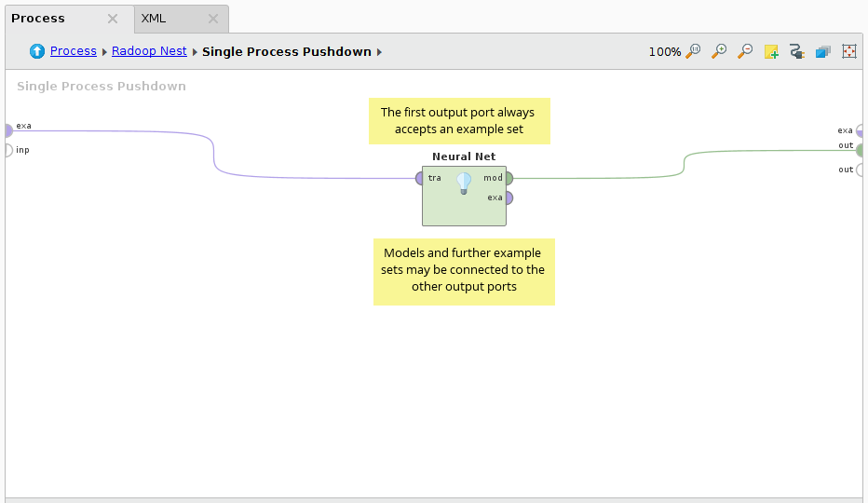Reset zoom to 100% with magnifier icon

[693, 52]
